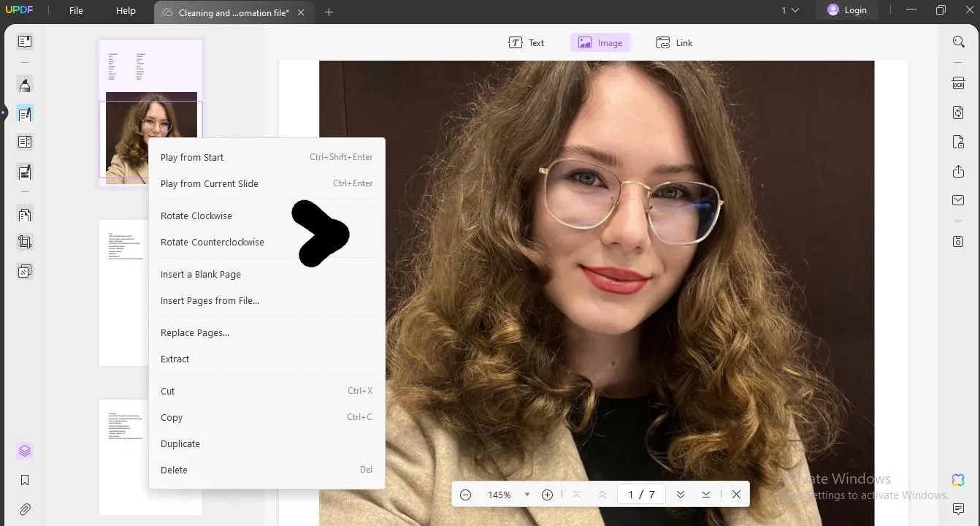Jump to last page arrow
The height and width of the screenshot is (526, 980).
click(x=706, y=495)
